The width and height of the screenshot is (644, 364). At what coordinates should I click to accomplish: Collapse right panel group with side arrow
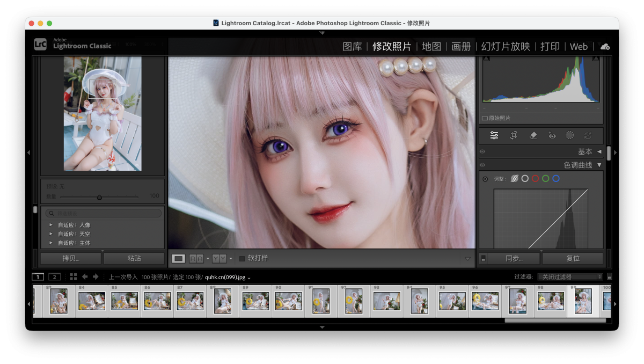[x=615, y=152]
